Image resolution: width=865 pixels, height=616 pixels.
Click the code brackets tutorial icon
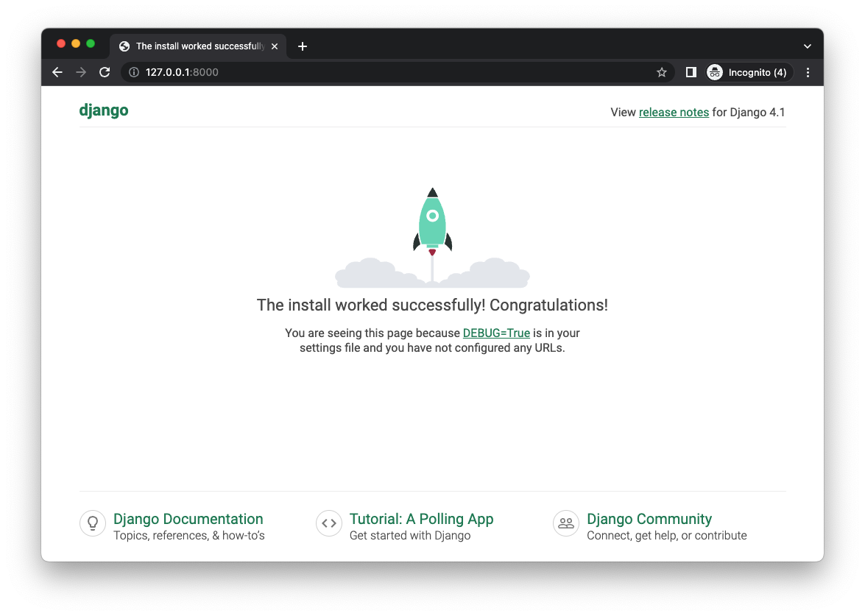[329, 523]
